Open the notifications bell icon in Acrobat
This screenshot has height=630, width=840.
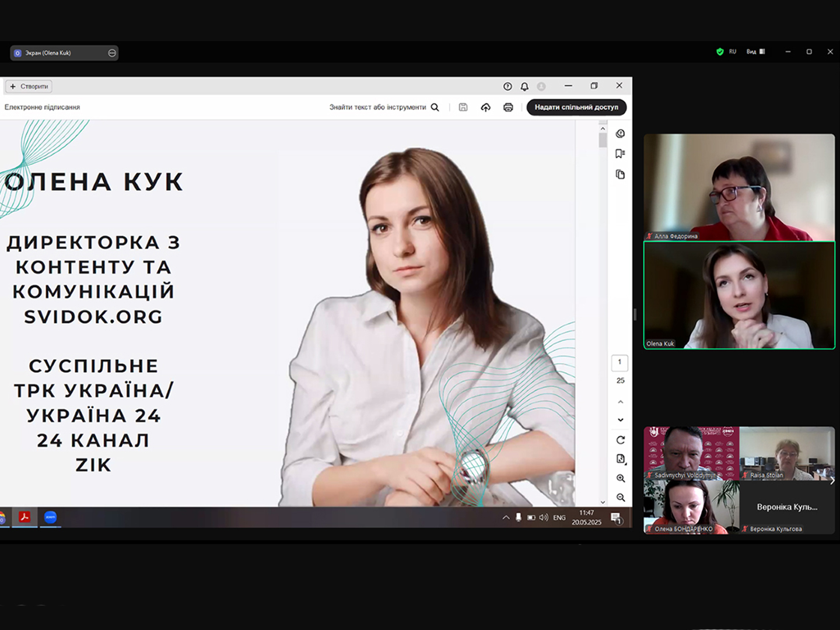click(x=524, y=86)
